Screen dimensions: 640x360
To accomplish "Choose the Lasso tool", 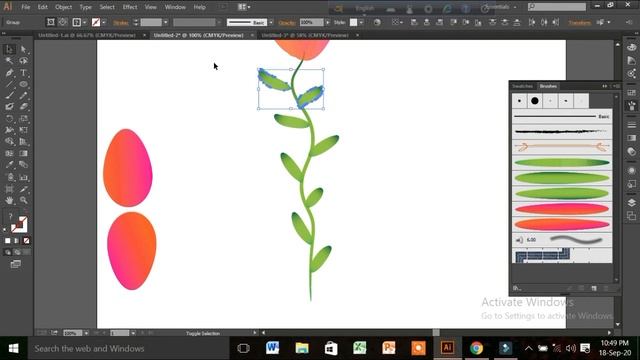I will (x=24, y=61).
